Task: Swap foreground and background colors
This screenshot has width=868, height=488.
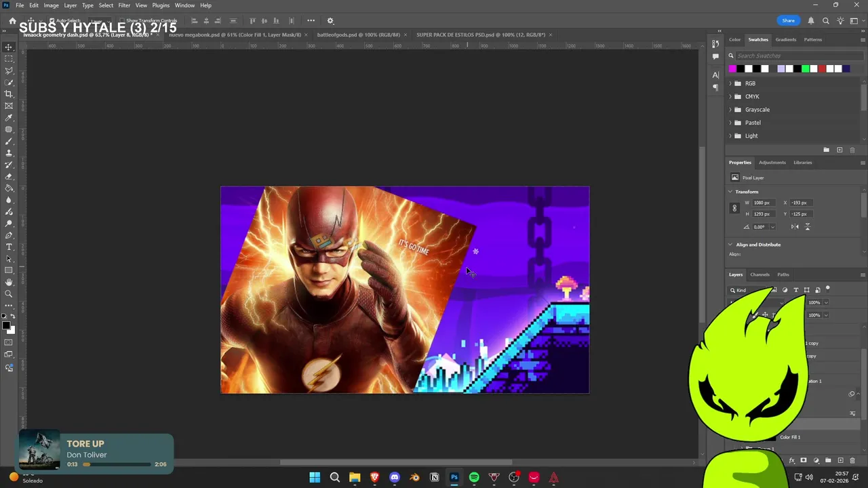Action: click(x=13, y=317)
